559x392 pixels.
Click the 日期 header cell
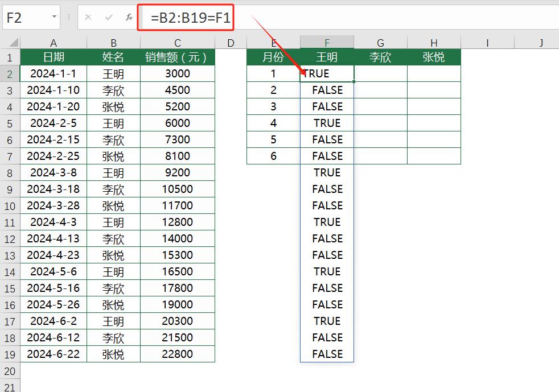tap(54, 57)
